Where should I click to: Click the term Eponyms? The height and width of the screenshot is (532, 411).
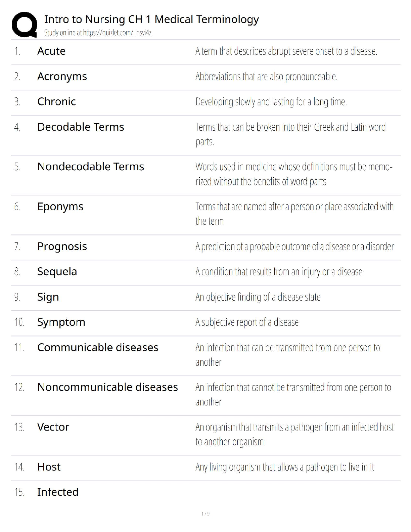(x=60, y=207)
